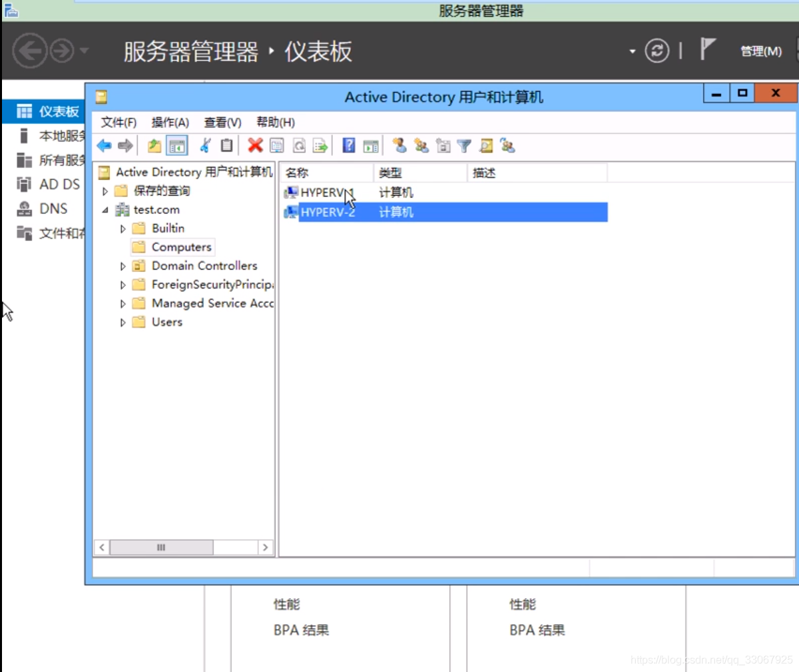Viewport: 799px width, 672px height.
Task: Click the Cut scissors icon
Action: [205, 146]
